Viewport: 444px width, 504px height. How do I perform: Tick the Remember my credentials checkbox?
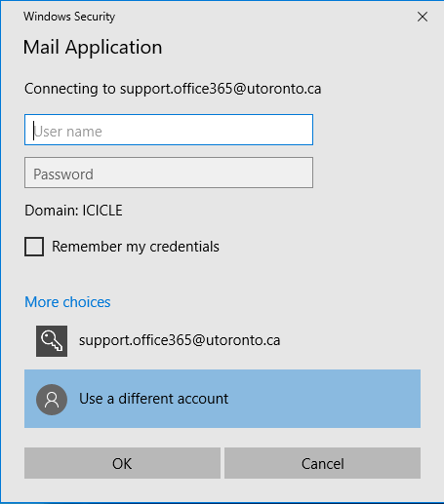pyautogui.click(x=34, y=247)
